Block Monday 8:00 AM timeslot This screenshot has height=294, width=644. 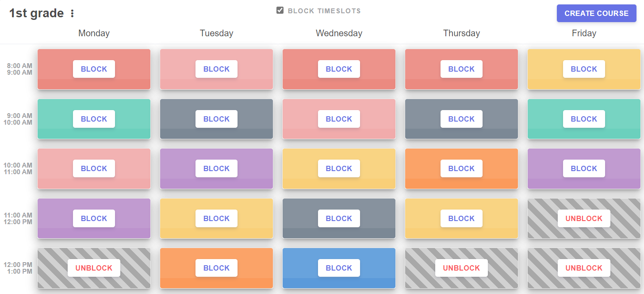click(x=94, y=69)
